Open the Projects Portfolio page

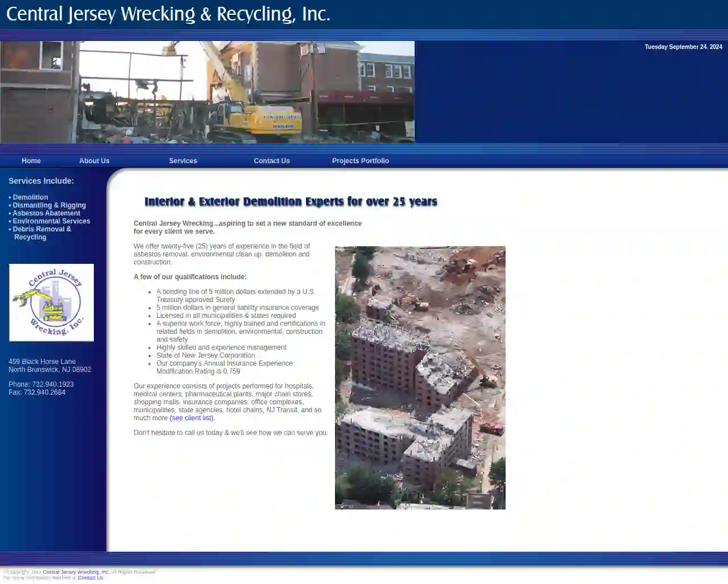[x=361, y=161]
